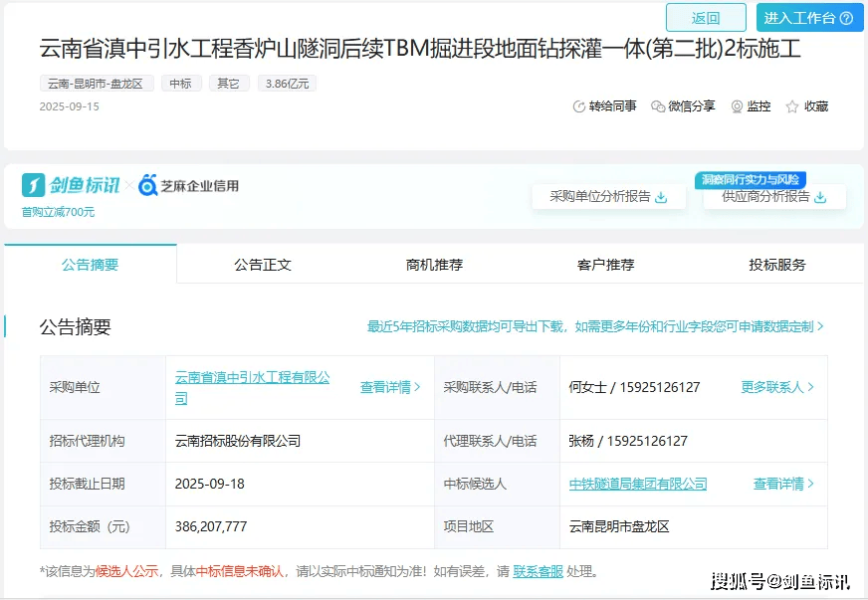Expand 查看详情 for 中标候选人
The image size is (868, 600).
[783, 484]
